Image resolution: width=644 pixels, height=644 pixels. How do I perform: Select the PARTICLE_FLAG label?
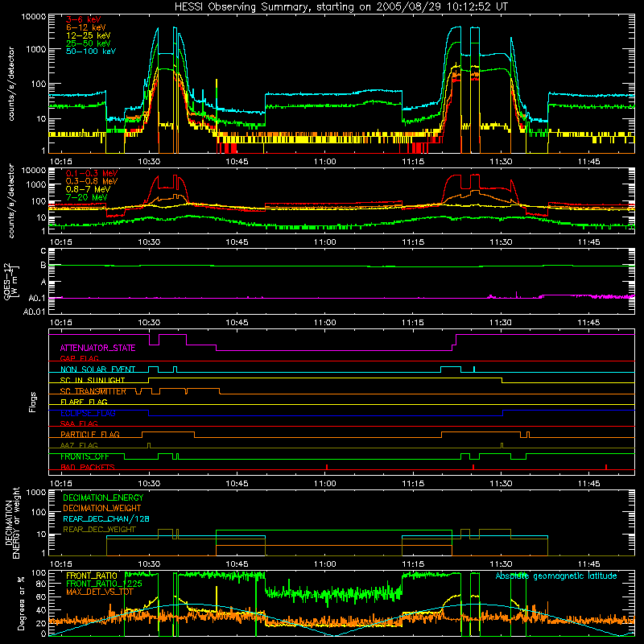pyautogui.click(x=90, y=434)
